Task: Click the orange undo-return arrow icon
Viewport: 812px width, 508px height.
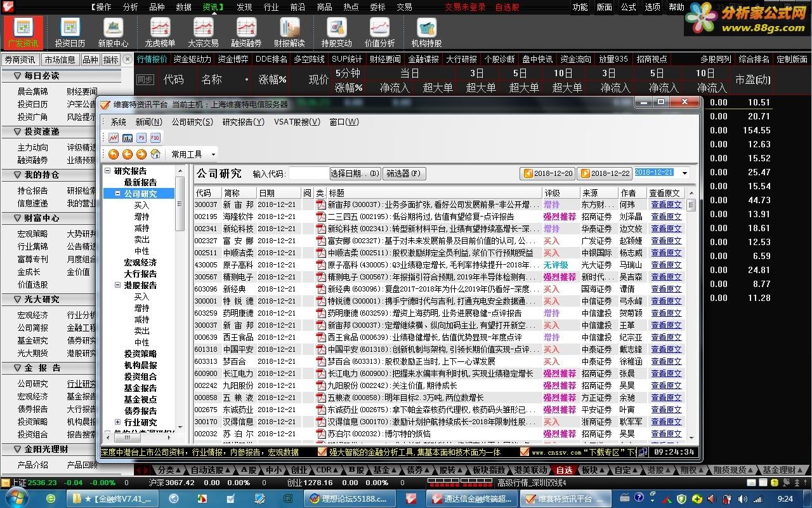Action: 114,154
